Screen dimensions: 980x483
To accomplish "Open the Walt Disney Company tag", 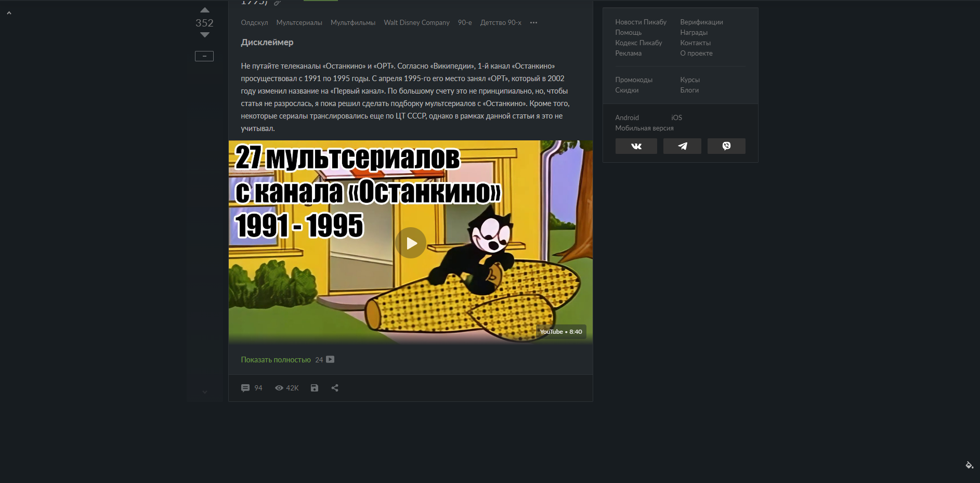I will (x=416, y=22).
